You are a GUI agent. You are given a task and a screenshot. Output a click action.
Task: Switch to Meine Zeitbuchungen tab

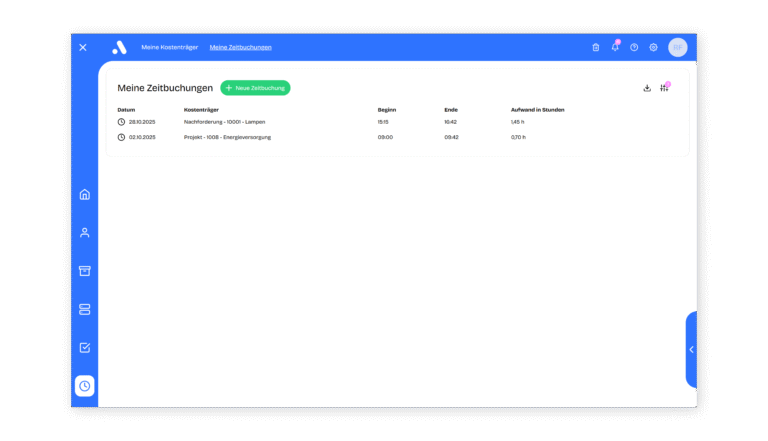(x=240, y=47)
